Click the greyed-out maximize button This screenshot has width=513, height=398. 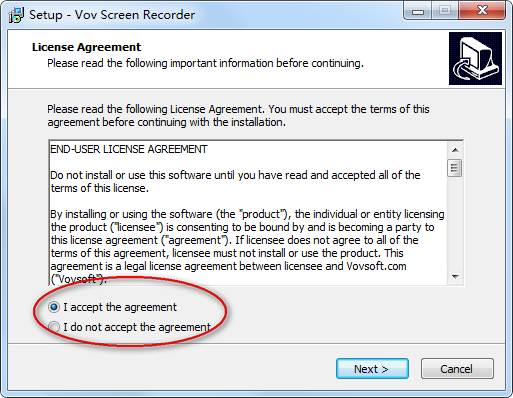(445, 11)
